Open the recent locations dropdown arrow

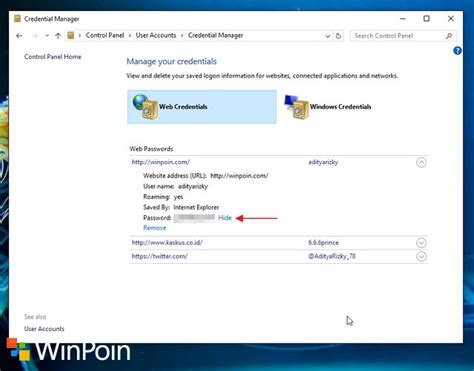(47, 36)
